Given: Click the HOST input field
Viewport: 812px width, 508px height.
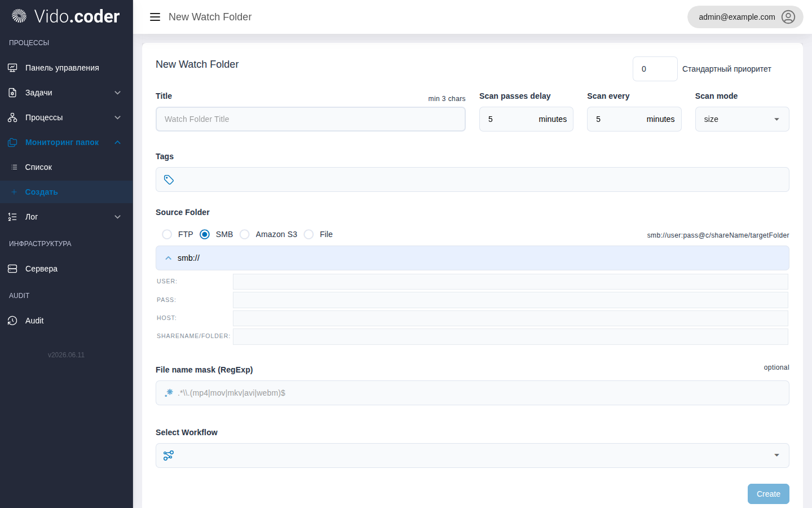Looking at the screenshot, I should [x=510, y=318].
